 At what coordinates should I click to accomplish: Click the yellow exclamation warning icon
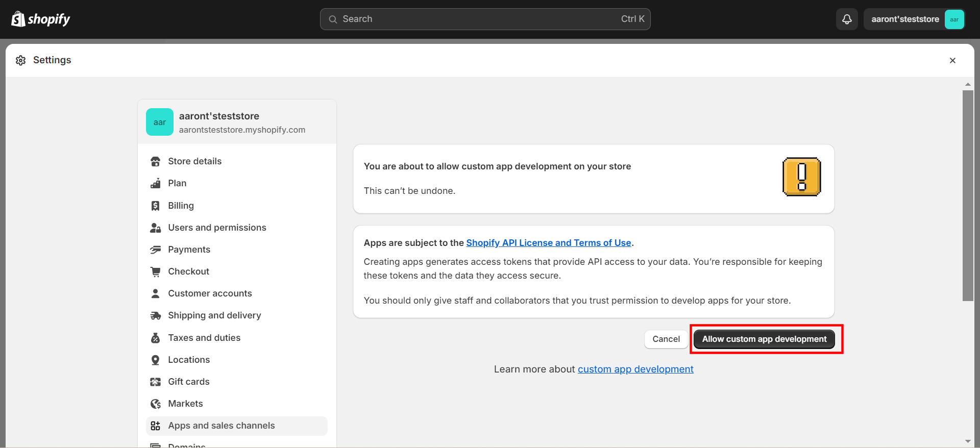pyautogui.click(x=801, y=177)
